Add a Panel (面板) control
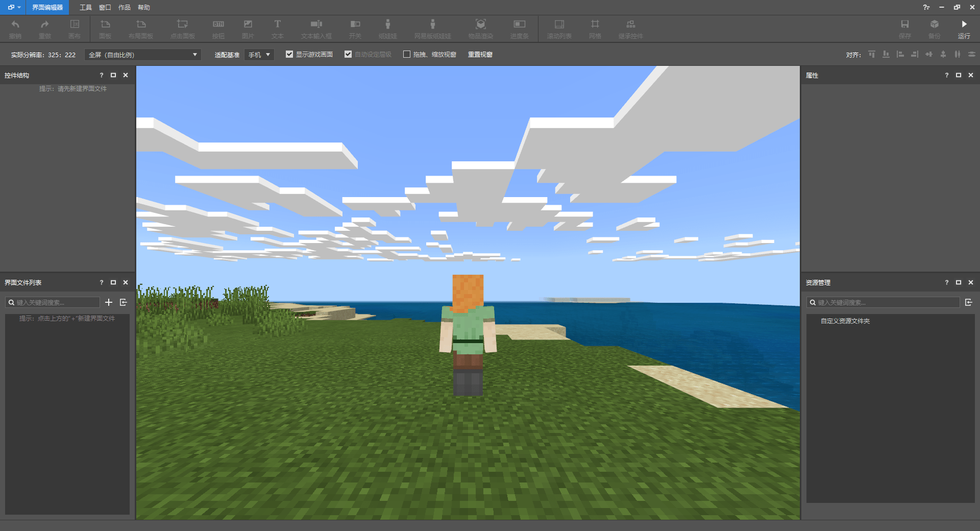The height and width of the screenshot is (531, 980). coord(105,29)
